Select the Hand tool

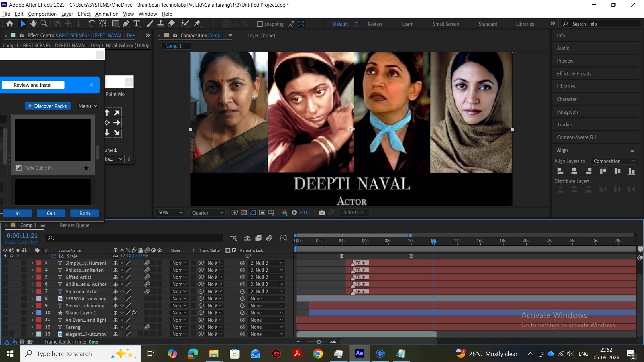click(33, 23)
